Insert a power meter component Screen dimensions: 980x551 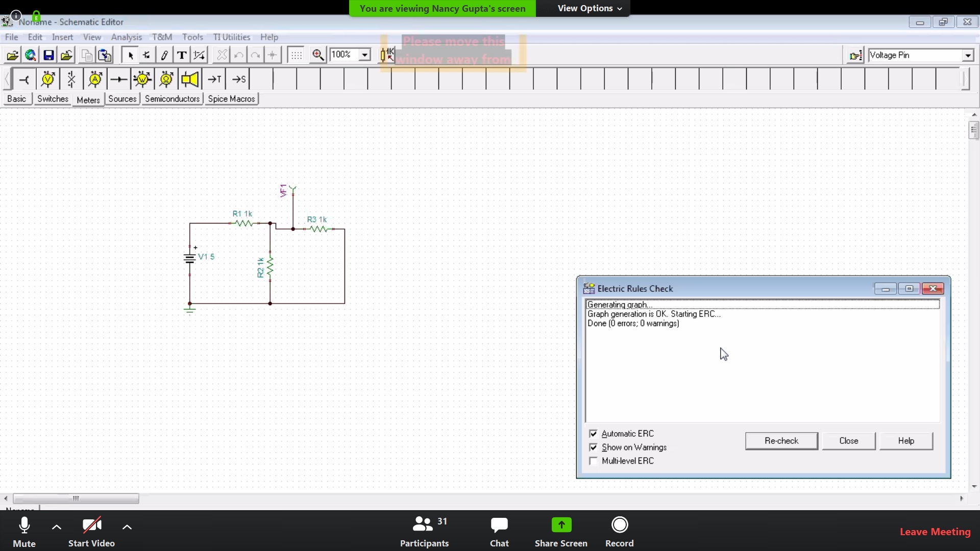(142, 79)
